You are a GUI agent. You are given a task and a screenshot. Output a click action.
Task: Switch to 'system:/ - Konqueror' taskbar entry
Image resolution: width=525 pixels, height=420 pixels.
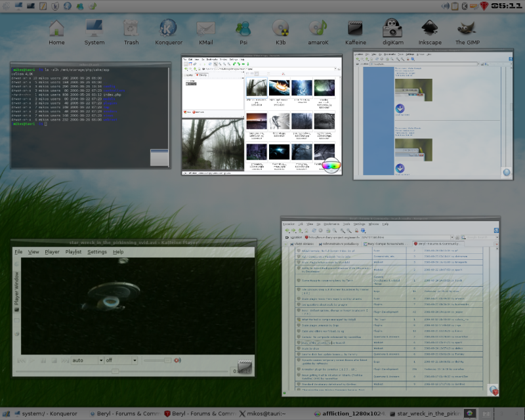(45, 413)
